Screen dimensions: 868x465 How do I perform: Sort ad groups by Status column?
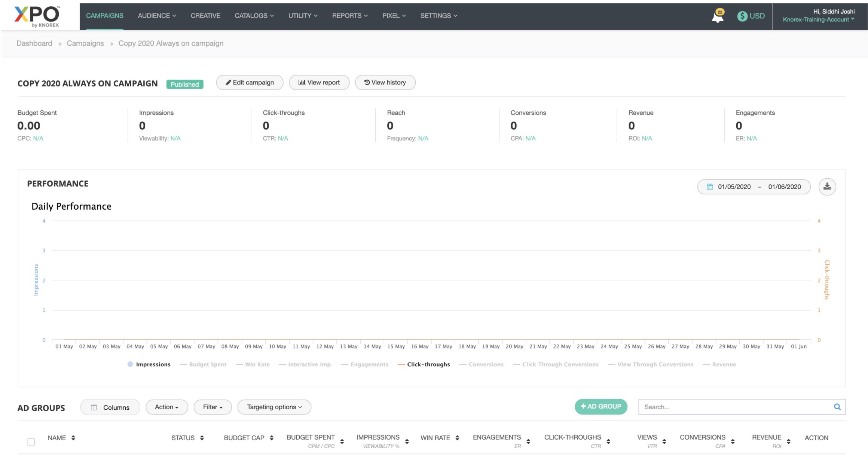(x=202, y=438)
